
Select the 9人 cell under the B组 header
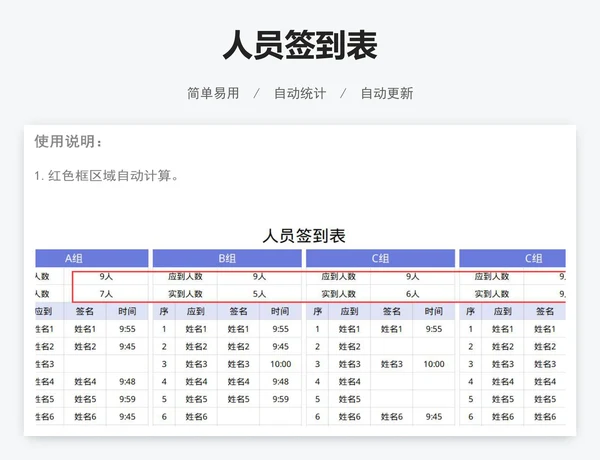pos(259,276)
